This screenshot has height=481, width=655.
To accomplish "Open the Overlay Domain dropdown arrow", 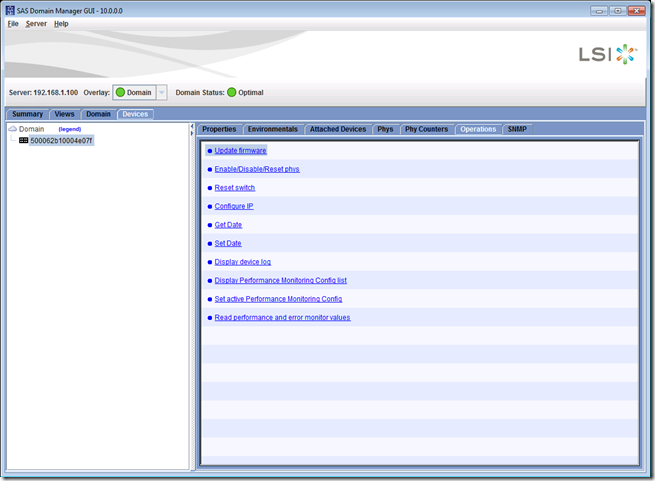I will [162, 92].
